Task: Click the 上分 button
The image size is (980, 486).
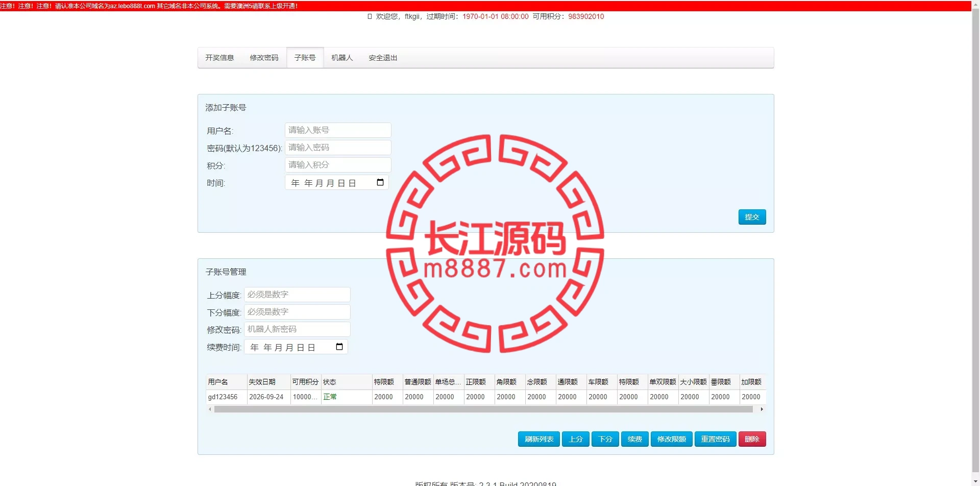Action: click(x=576, y=439)
